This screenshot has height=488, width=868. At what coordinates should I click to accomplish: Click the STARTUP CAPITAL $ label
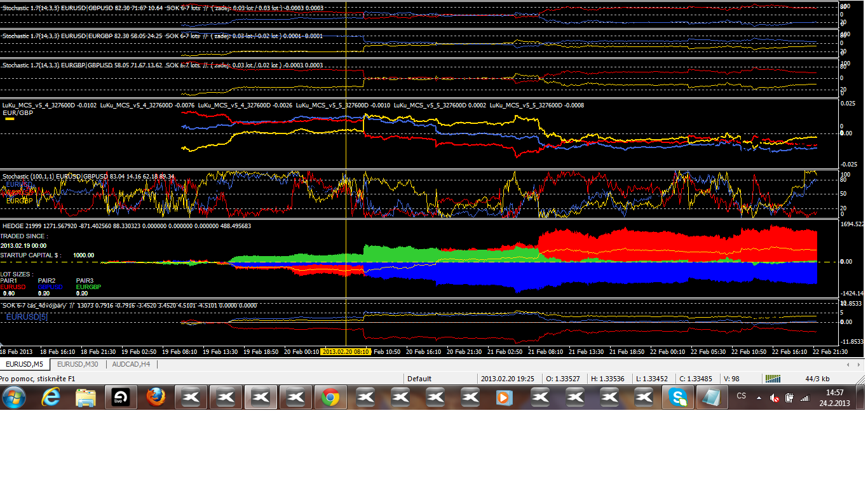point(31,255)
